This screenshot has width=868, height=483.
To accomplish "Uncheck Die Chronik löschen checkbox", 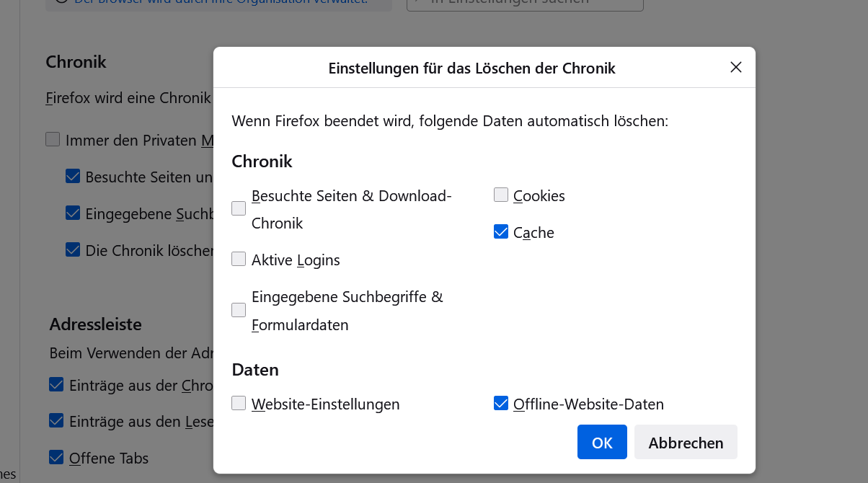I will 73,250.
